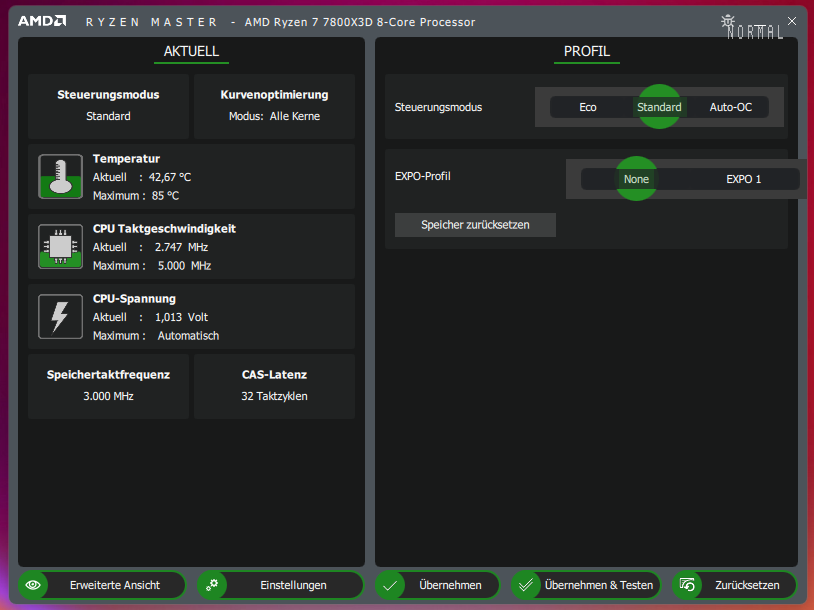
Task: Click the Zurücksetzen button
Action: click(734, 585)
